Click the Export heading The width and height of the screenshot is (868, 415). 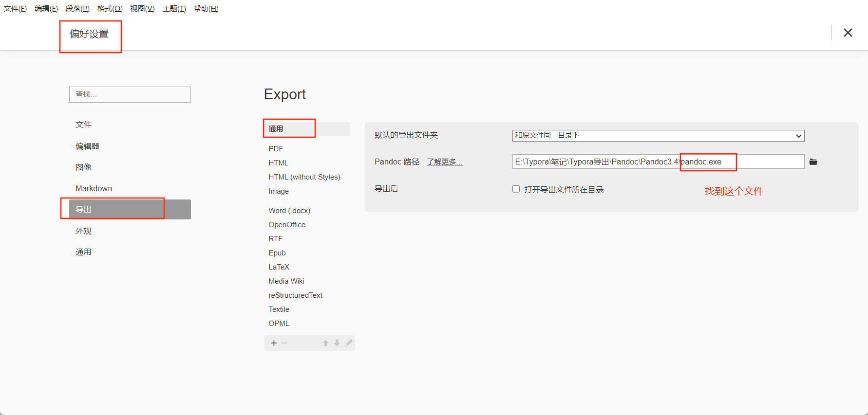285,94
